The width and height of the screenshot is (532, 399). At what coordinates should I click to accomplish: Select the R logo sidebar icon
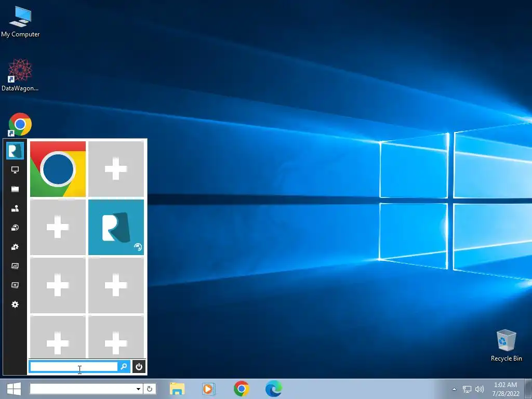point(15,151)
